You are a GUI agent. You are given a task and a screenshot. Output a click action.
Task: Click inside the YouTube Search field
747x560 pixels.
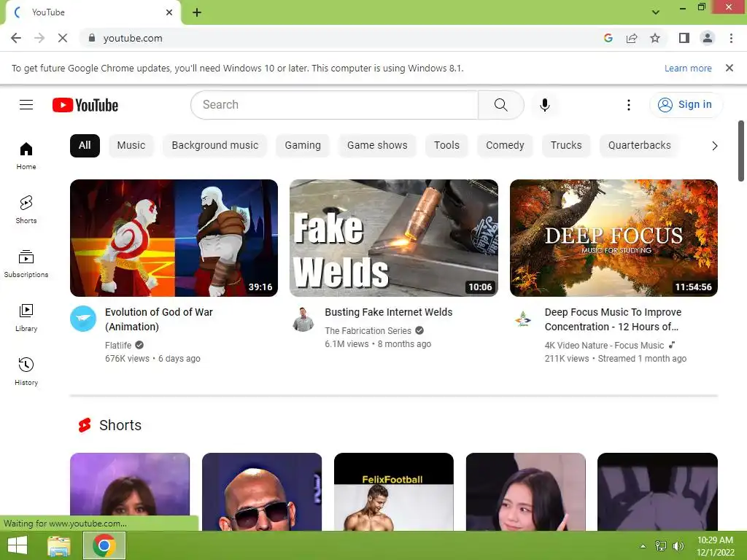coord(334,105)
